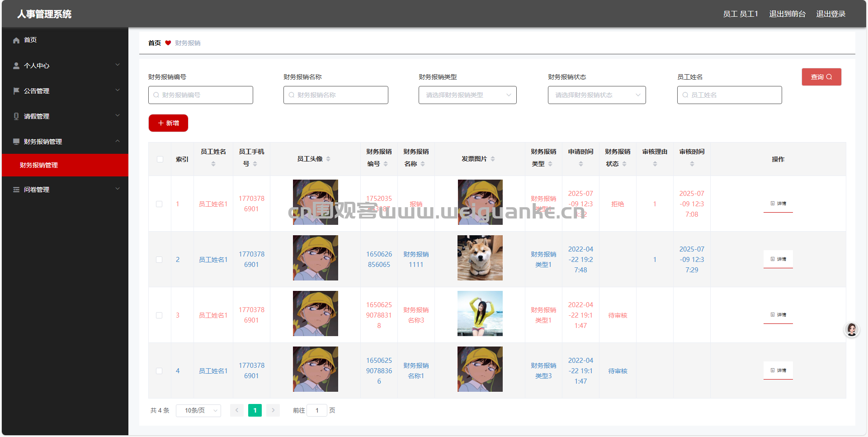Open the 问卷管理 sidebar menu
Image resolution: width=868 pixels, height=437 pixels.
(x=65, y=190)
